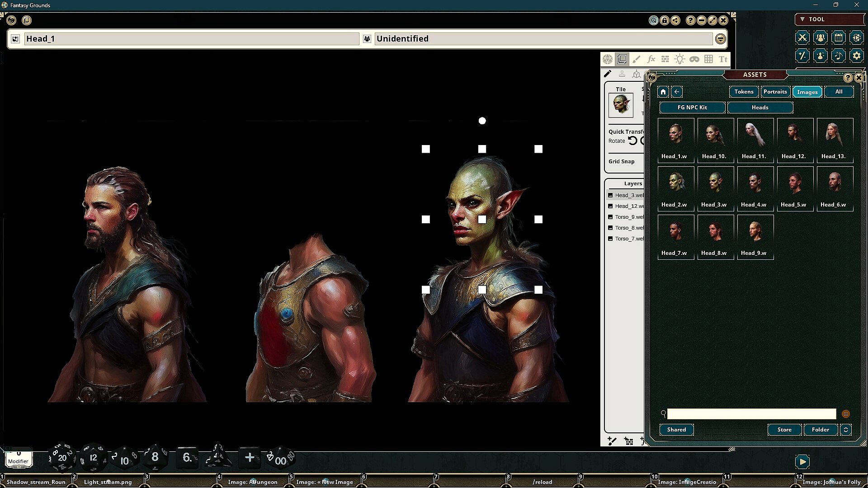Open the fx effects tool
868x488 pixels.
coord(651,59)
